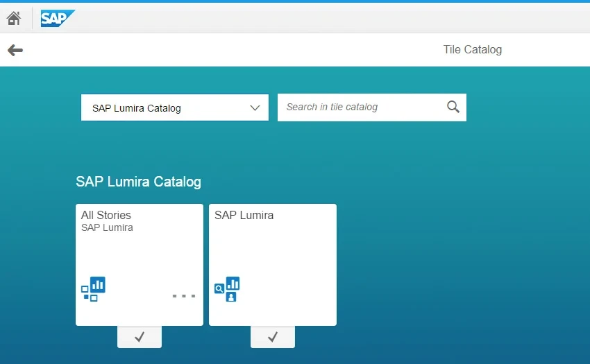590x364 pixels.
Task: Click the All Stories chart icon
Action: coord(93,289)
